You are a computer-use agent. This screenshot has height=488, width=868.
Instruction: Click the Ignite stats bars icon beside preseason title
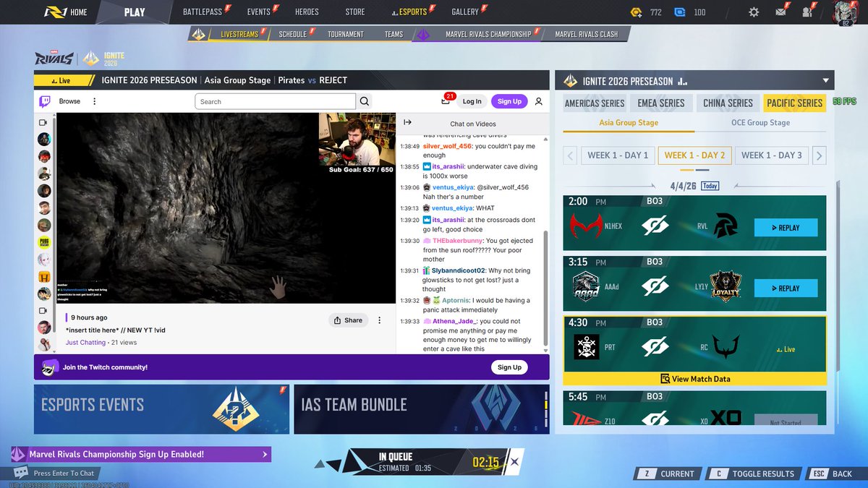point(682,82)
